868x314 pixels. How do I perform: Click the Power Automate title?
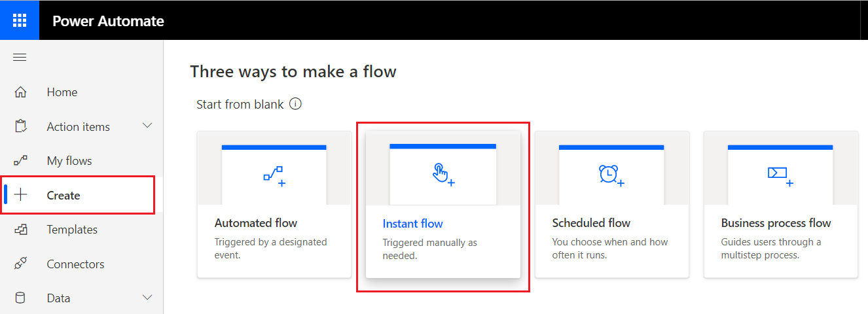click(108, 21)
